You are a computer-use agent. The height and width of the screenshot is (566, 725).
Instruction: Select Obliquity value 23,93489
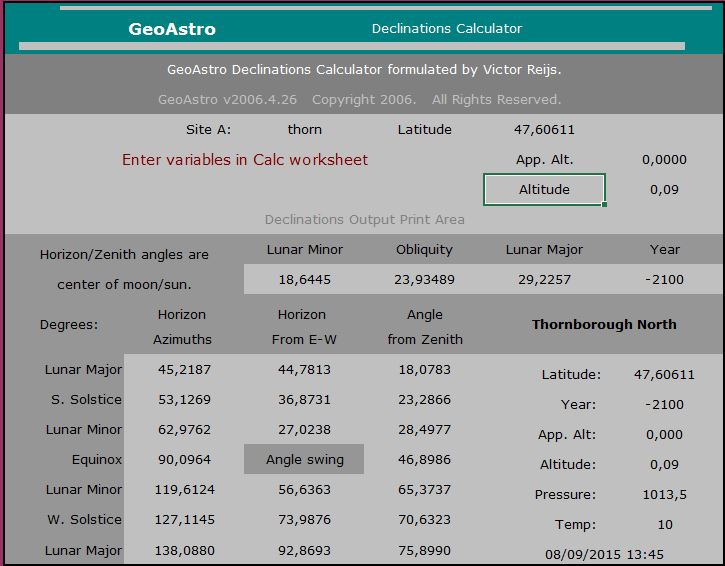[424, 280]
